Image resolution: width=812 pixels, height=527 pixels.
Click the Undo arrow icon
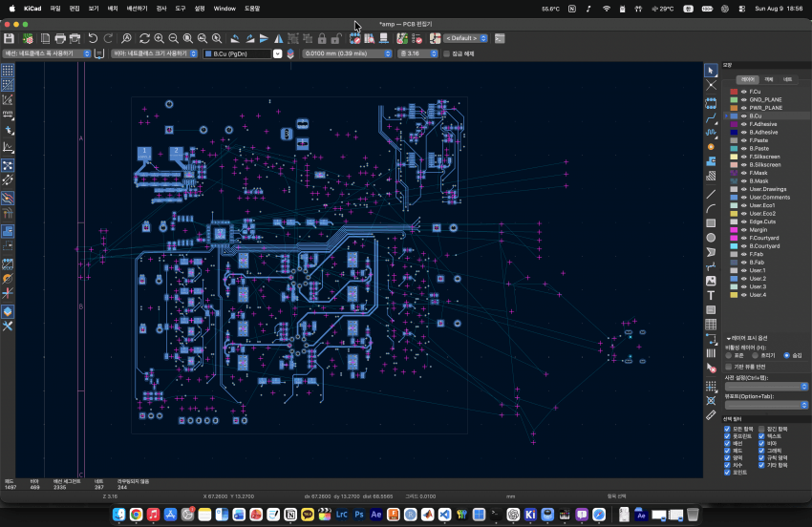(x=93, y=38)
